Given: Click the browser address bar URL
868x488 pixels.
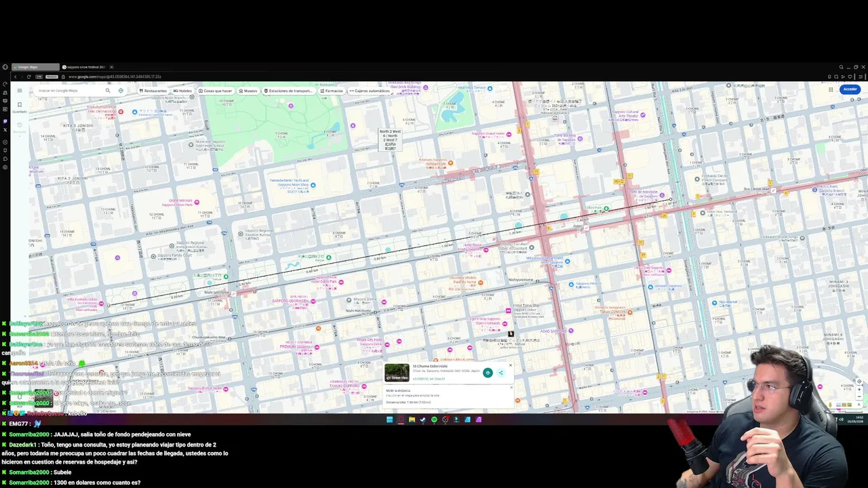Looking at the screenshot, I should 115,77.
